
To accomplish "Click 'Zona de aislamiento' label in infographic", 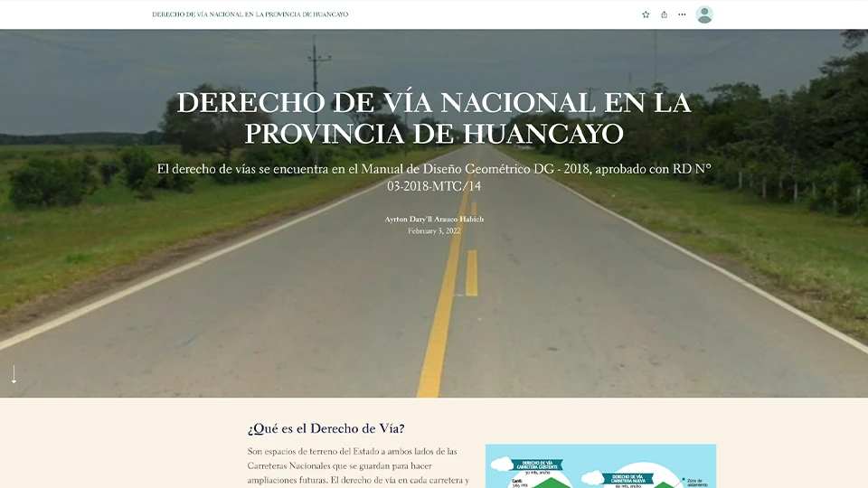I will click(699, 482).
